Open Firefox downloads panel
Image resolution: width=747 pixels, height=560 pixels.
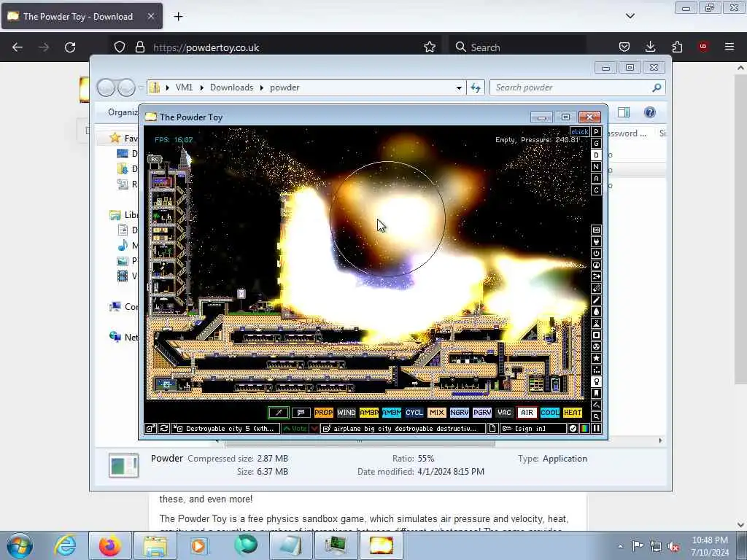(650, 47)
